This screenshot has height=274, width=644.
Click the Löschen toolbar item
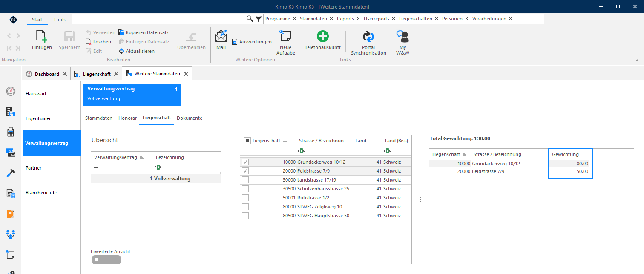99,42
